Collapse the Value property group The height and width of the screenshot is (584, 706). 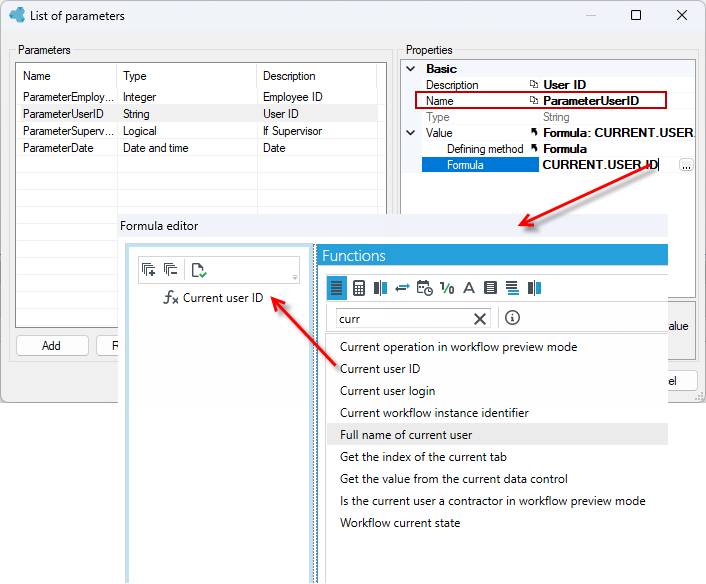[411, 133]
